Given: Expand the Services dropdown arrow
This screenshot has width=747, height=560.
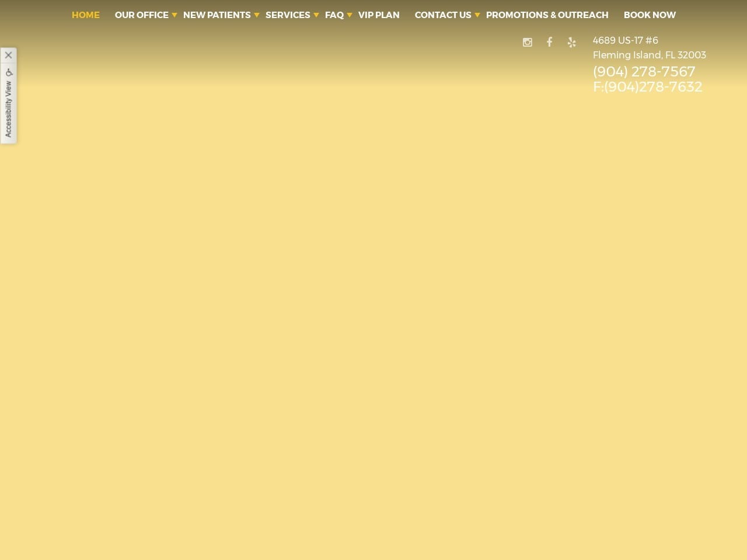Looking at the screenshot, I should (316, 15).
